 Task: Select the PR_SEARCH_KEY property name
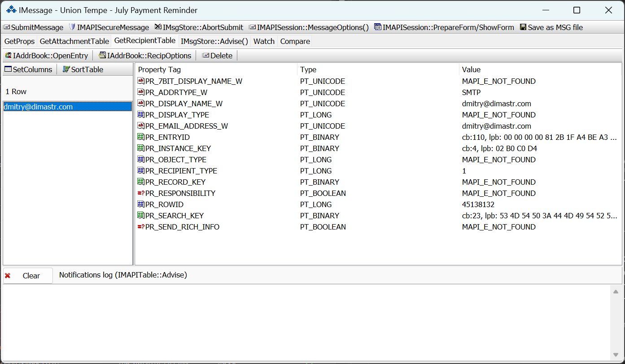coord(175,216)
